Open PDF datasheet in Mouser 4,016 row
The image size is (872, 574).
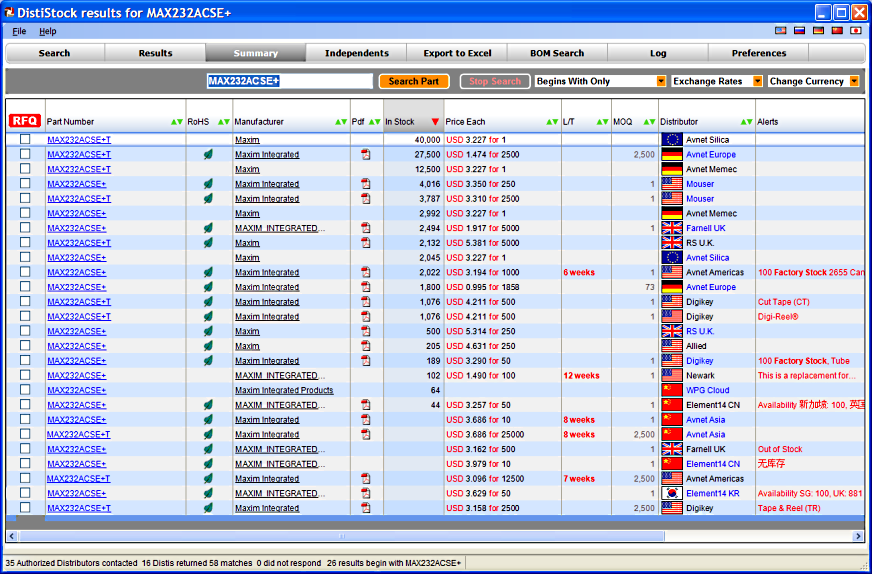pyautogui.click(x=365, y=184)
